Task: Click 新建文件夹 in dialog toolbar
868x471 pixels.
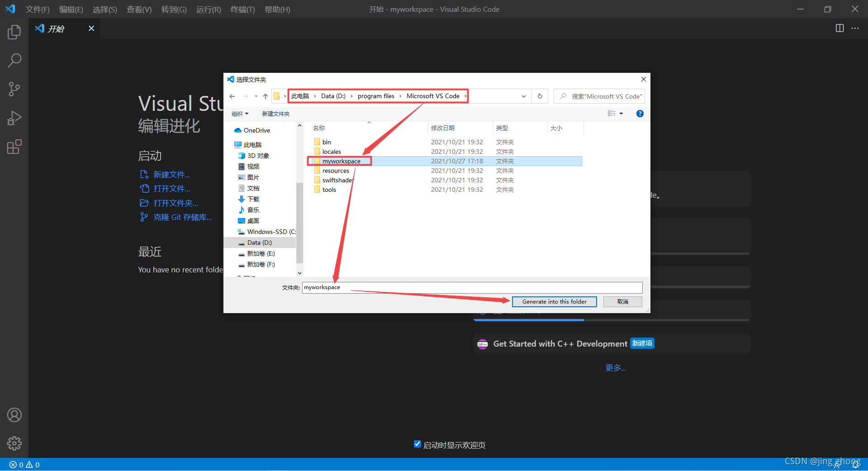Action: point(275,114)
